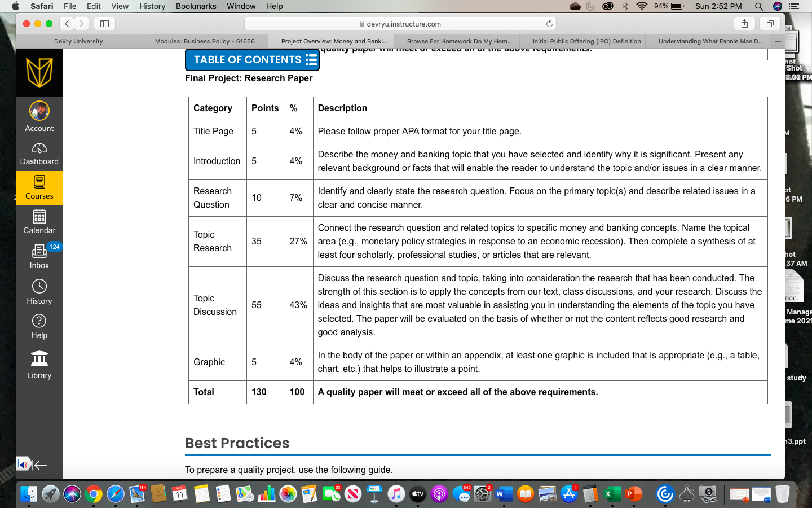Image resolution: width=812 pixels, height=508 pixels.
Task: Open the Library link in sidebar
Action: [39, 365]
